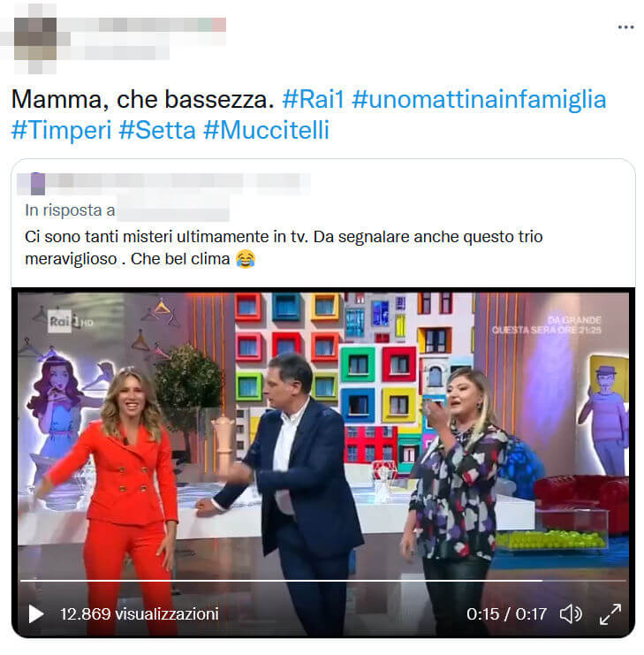Screen dimensions: 644x655
Task: Play the embedded video
Action: pyautogui.click(x=36, y=613)
